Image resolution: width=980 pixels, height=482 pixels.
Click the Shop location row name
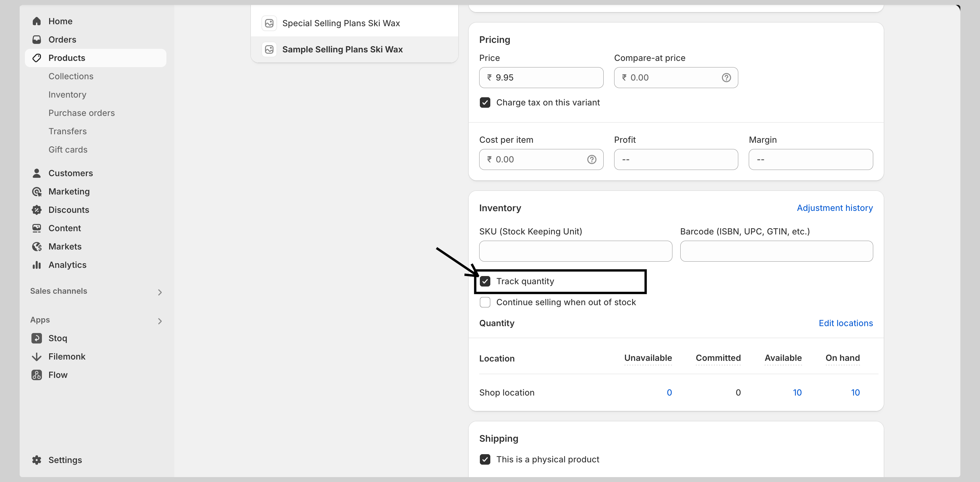(507, 393)
